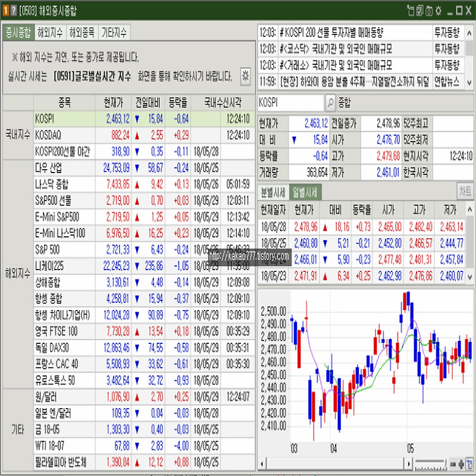Click the chart crosshair icon at bottom right
476x476 pixels.
tap(470, 463)
